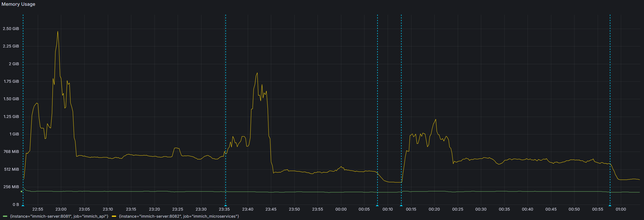Image resolution: width=644 pixels, height=220 pixels.
Task: Open yellow color swatch for immich_microservices series
Action: [x=114, y=216]
